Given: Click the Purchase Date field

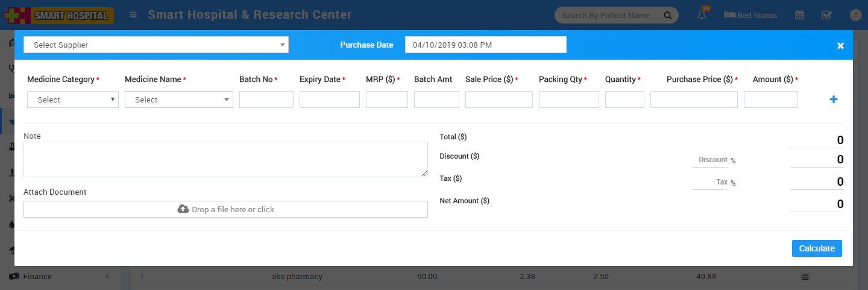Looking at the screenshot, I should [485, 45].
